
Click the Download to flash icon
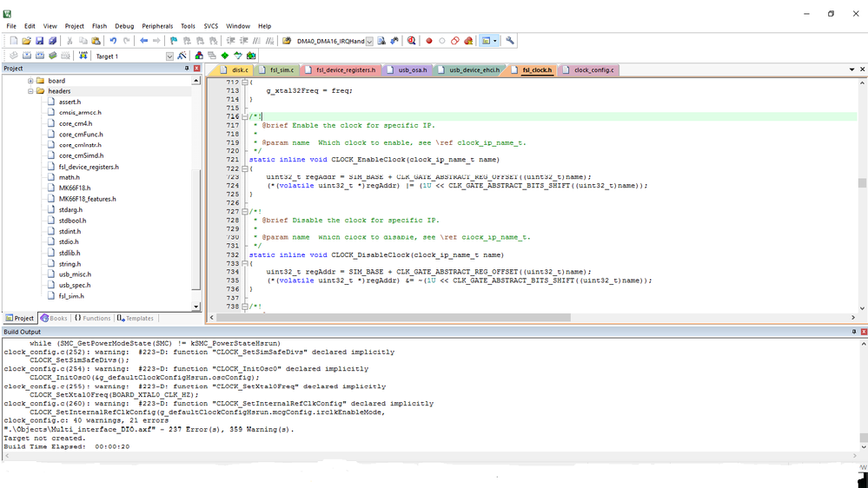coord(83,56)
